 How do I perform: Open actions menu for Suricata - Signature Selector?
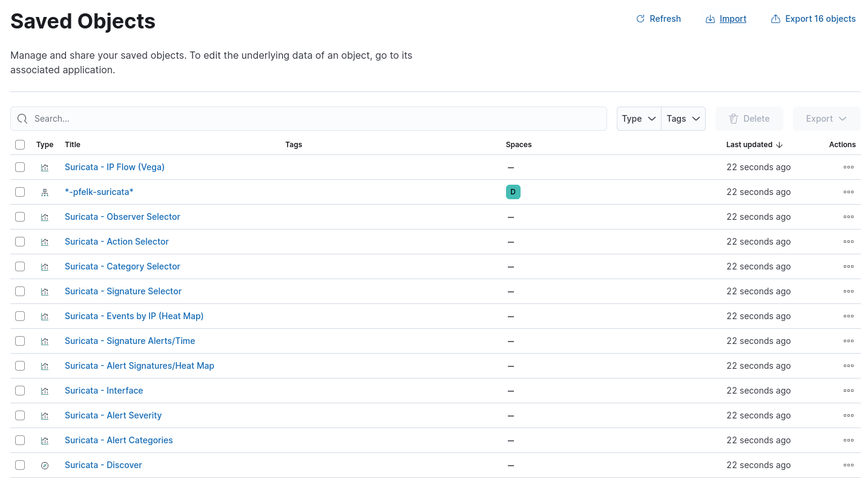click(x=848, y=291)
